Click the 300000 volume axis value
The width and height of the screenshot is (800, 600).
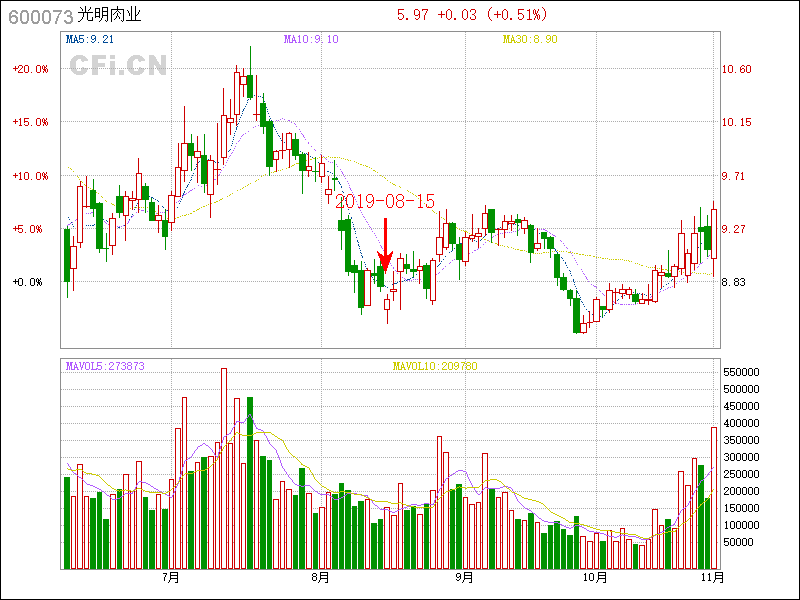click(741, 457)
